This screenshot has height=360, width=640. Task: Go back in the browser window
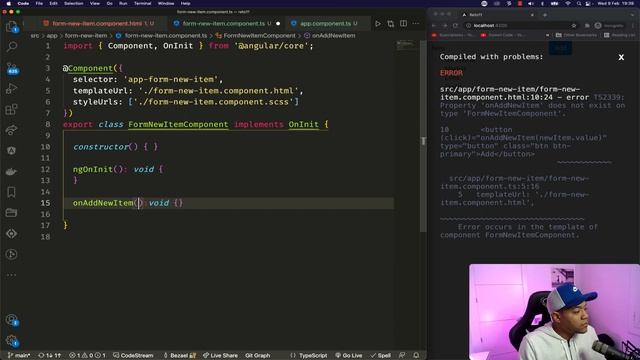(434, 25)
